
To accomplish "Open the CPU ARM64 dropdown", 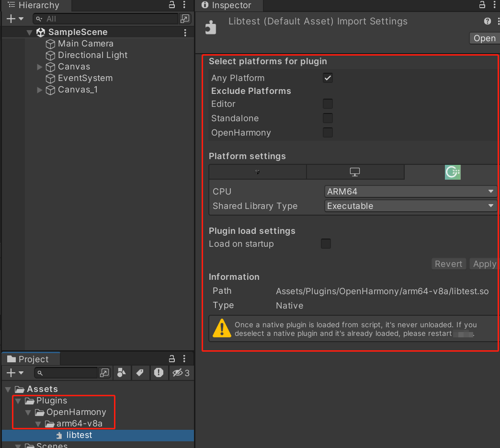I will click(x=410, y=192).
